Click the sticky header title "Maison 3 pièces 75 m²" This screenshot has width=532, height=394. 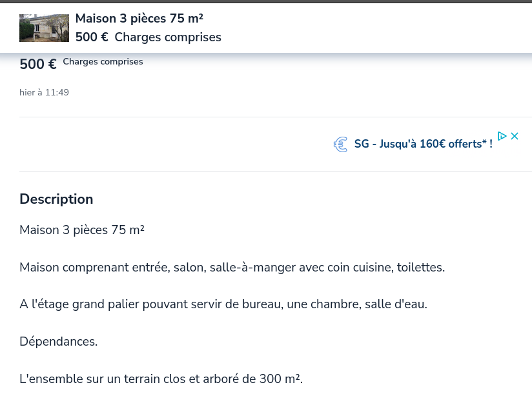[x=139, y=19]
